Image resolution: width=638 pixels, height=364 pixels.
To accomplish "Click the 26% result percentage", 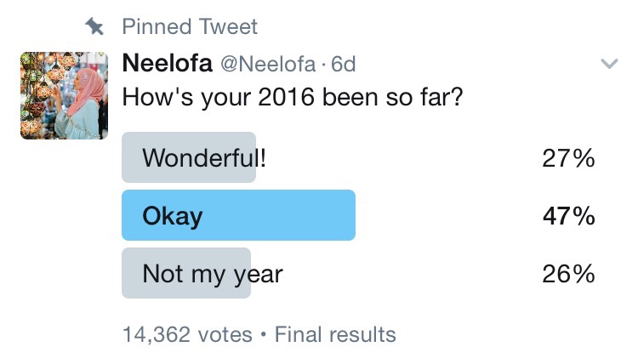I will point(568,274).
